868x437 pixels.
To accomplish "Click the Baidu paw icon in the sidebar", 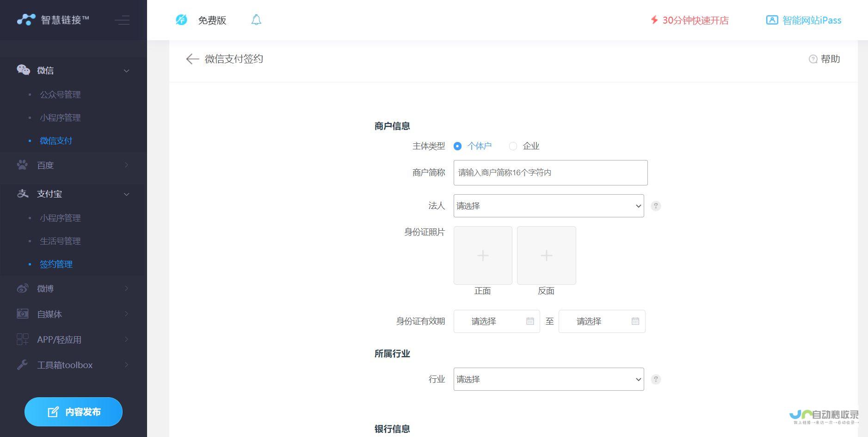I will tap(22, 165).
